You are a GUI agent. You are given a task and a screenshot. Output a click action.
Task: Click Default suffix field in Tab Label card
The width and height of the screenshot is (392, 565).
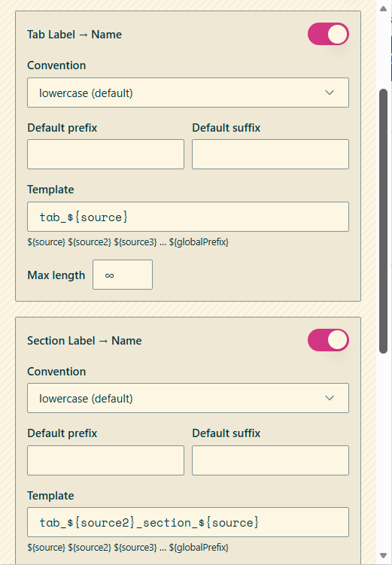click(x=270, y=154)
